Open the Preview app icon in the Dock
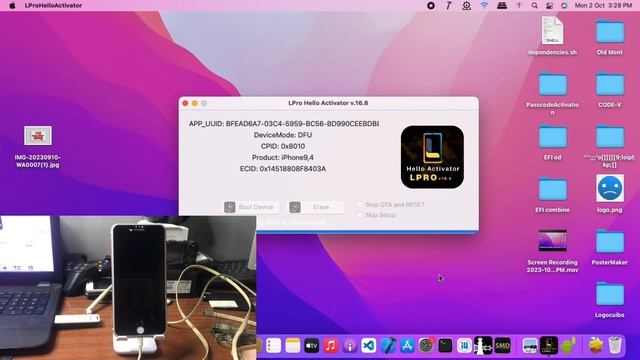This screenshot has width=640, height=360. tap(529, 346)
